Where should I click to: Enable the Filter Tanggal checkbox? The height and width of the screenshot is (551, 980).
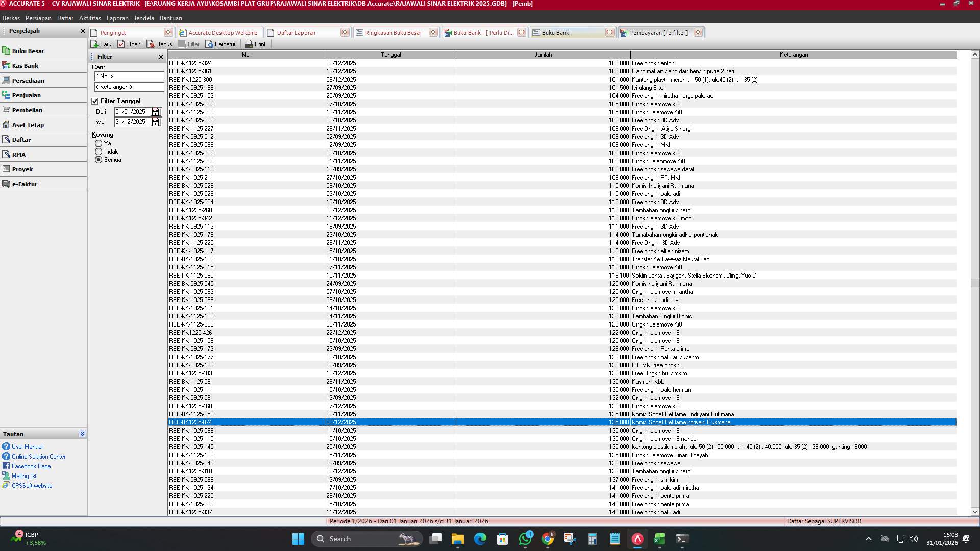95,101
